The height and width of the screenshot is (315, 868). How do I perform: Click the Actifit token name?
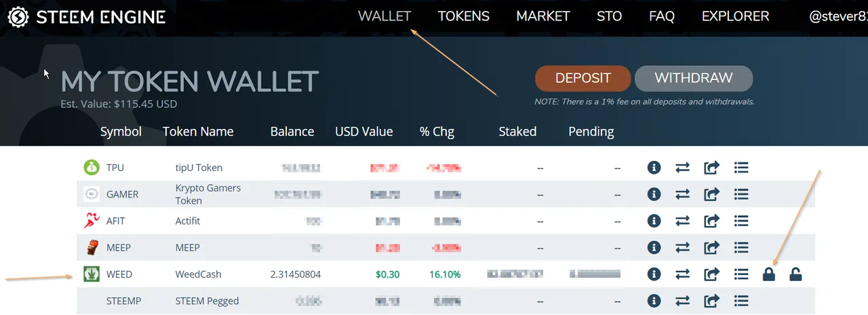[188, 221]
